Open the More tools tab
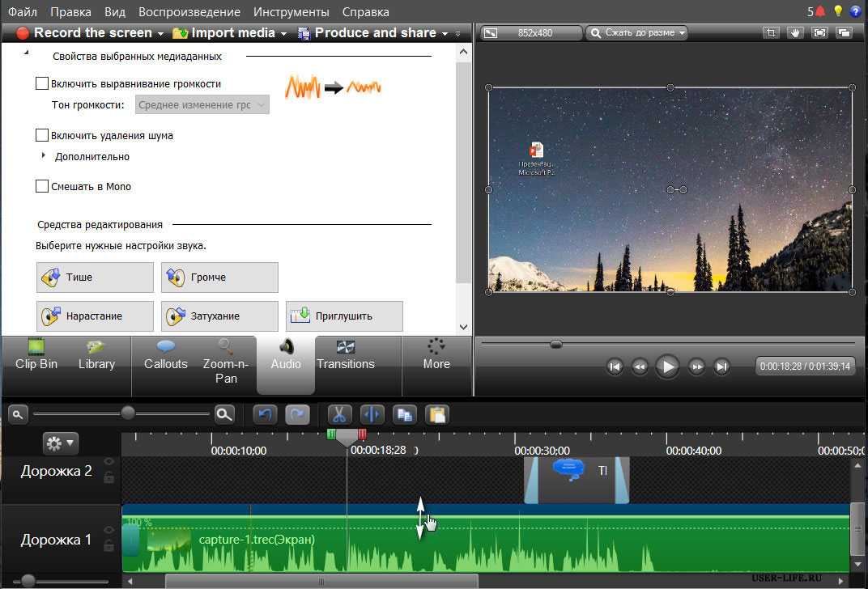The image size is (868, 589). (x=436, y=356)
